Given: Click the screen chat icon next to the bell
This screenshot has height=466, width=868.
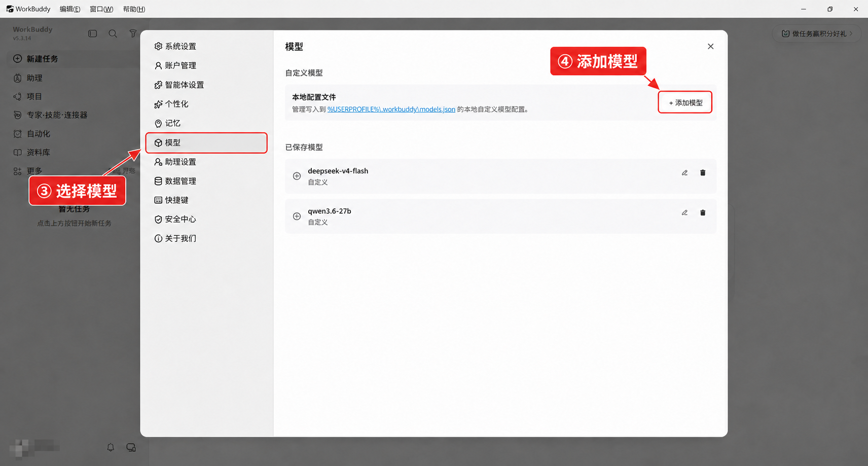Looking at the screenshot, I should 131,447.
